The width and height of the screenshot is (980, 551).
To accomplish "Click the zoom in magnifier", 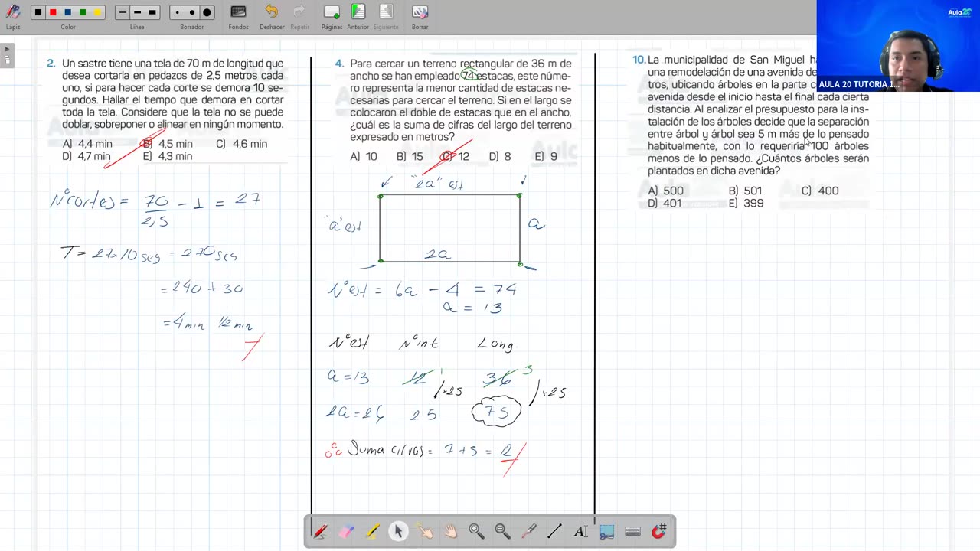I will (476, 531).
